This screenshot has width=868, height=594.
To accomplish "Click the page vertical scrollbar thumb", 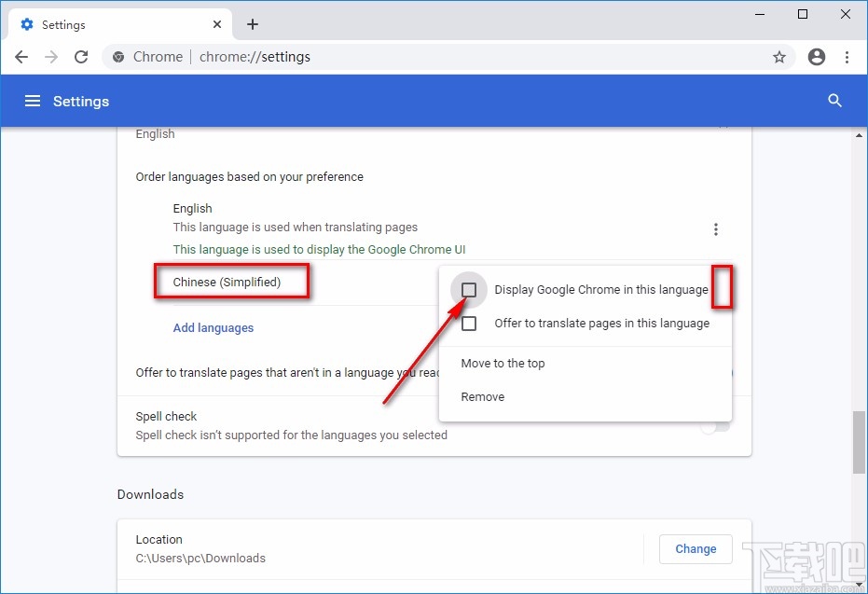I will (859, 442).
